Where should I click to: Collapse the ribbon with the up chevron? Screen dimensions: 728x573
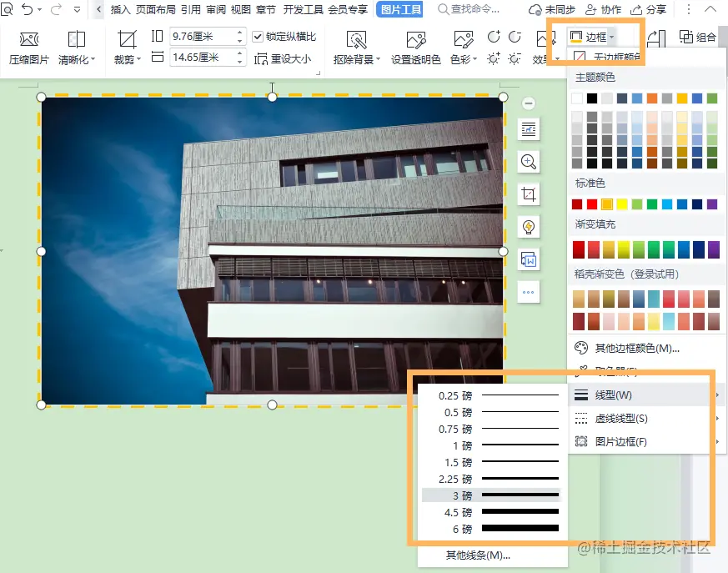click(710, 9)
